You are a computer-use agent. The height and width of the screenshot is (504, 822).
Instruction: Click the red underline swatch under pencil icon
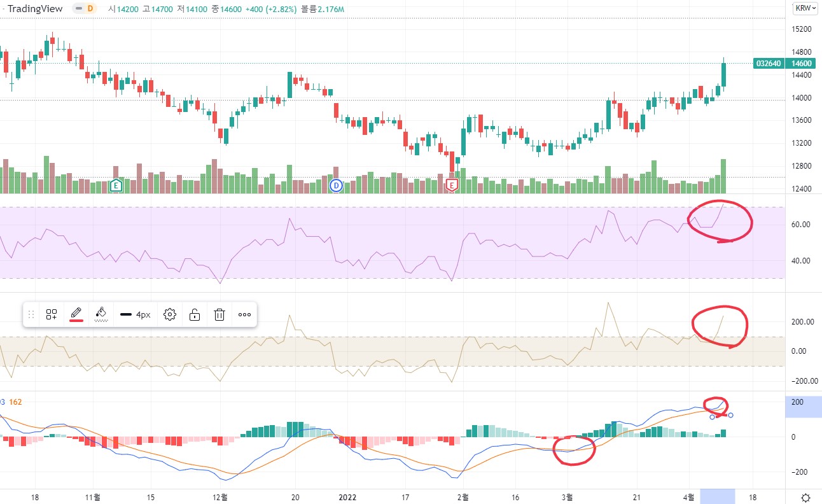(76, 320)
